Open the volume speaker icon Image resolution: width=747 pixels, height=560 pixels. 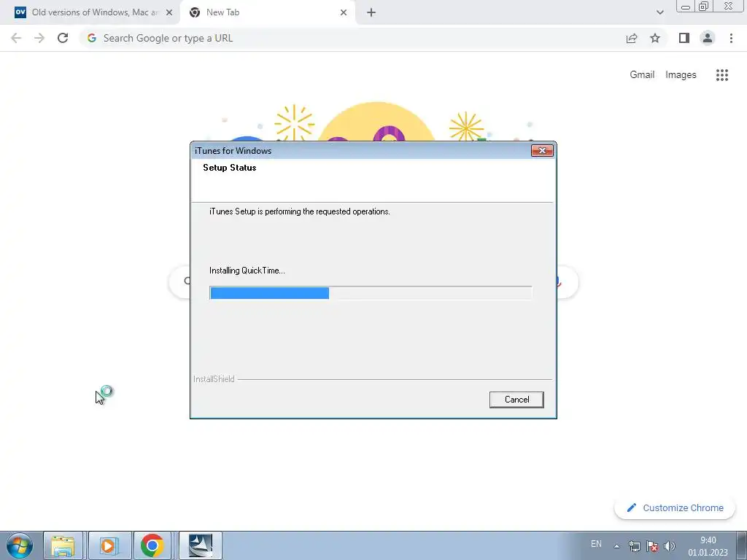[x=670, y=546]
